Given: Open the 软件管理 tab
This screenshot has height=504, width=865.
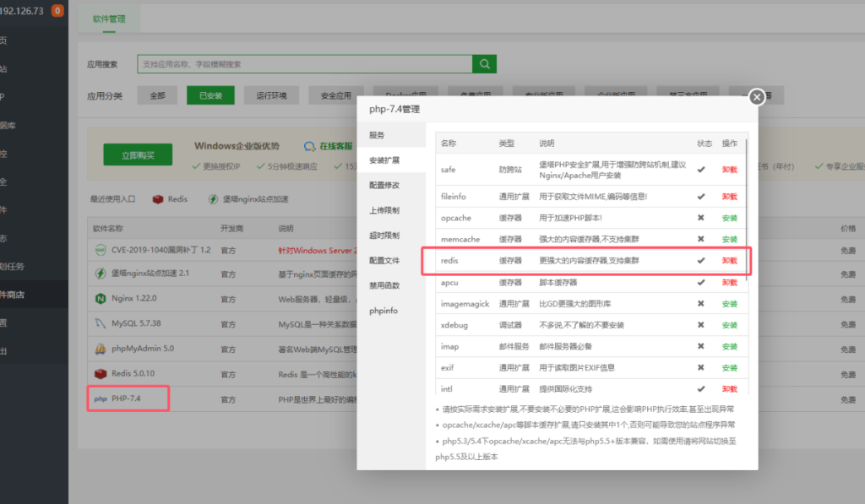Looking at the screenshot, I should coord(109,19).
